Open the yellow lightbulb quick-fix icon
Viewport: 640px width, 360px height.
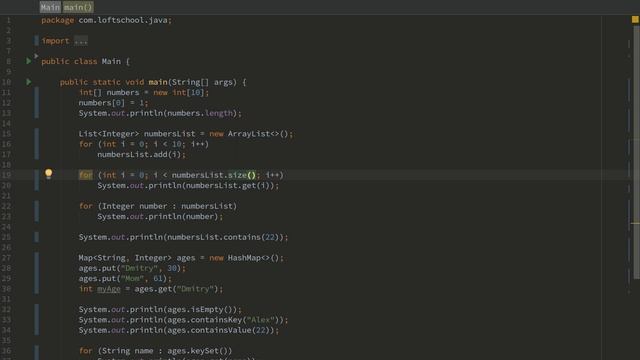49,174
